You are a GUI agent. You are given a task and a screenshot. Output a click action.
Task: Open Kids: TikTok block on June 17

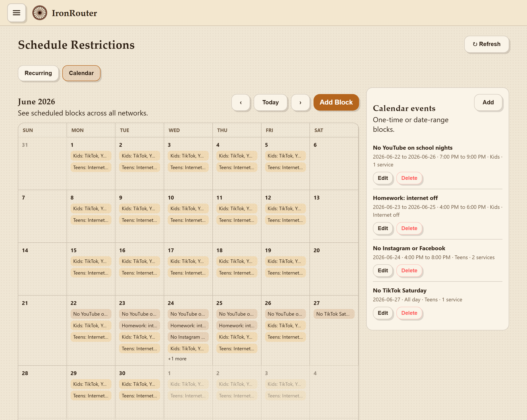point(188,261)
